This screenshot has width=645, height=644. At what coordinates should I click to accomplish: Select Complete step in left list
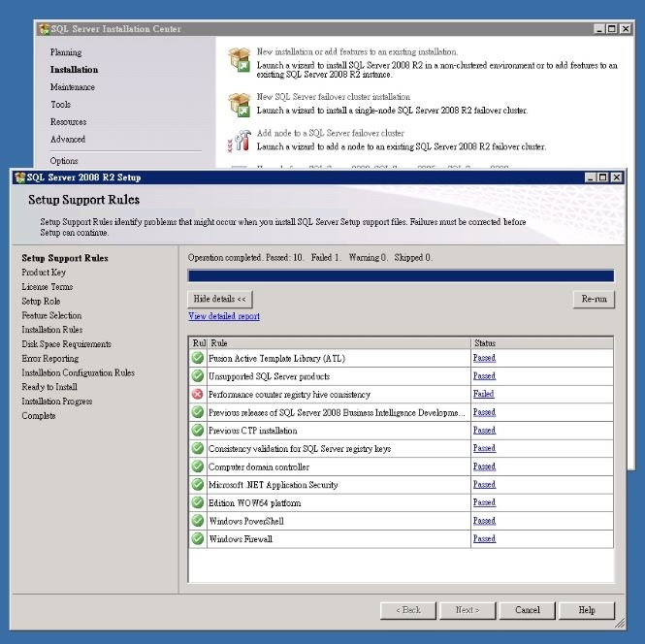(39, 415)
